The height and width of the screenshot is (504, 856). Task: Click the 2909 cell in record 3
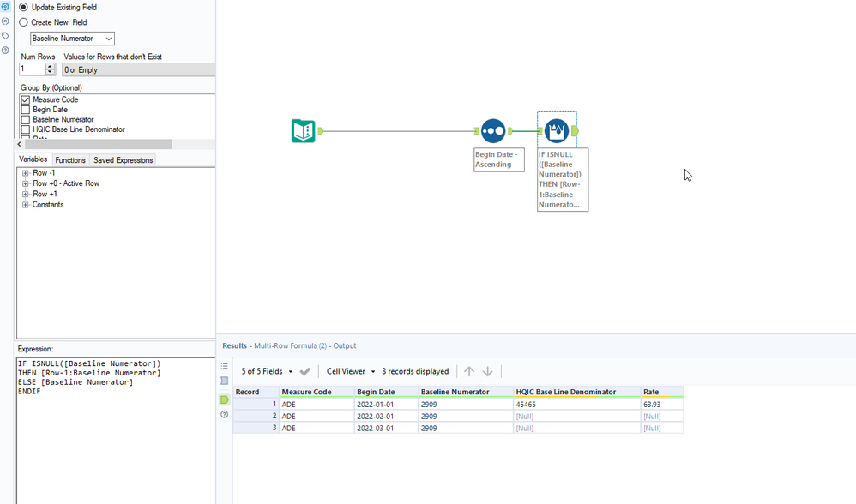point(466,429)
